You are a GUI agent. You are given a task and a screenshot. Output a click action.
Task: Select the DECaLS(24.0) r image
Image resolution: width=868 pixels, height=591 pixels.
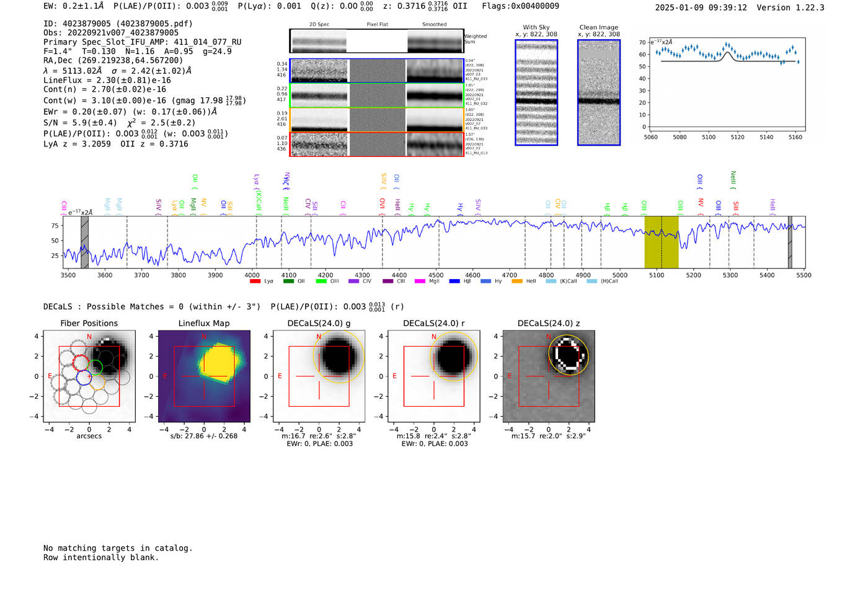pyautogui.click(x=433, y=376)
